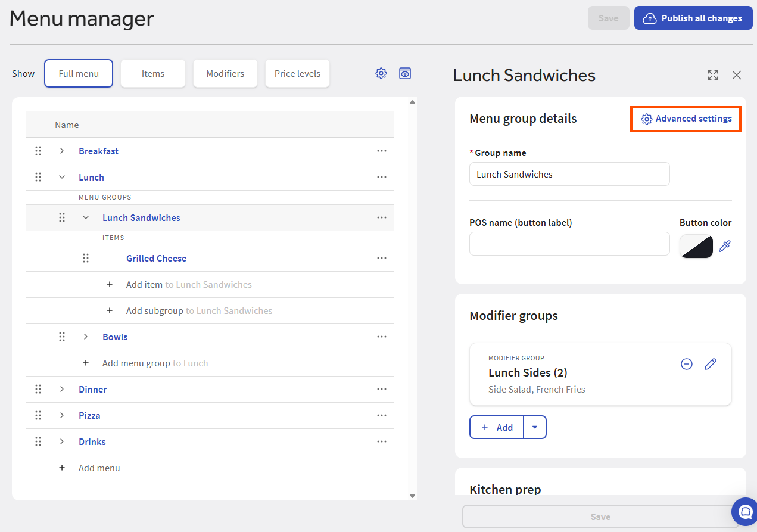
Task: Open the three-dot menu for Breakfast
Action: pos(382,151)
